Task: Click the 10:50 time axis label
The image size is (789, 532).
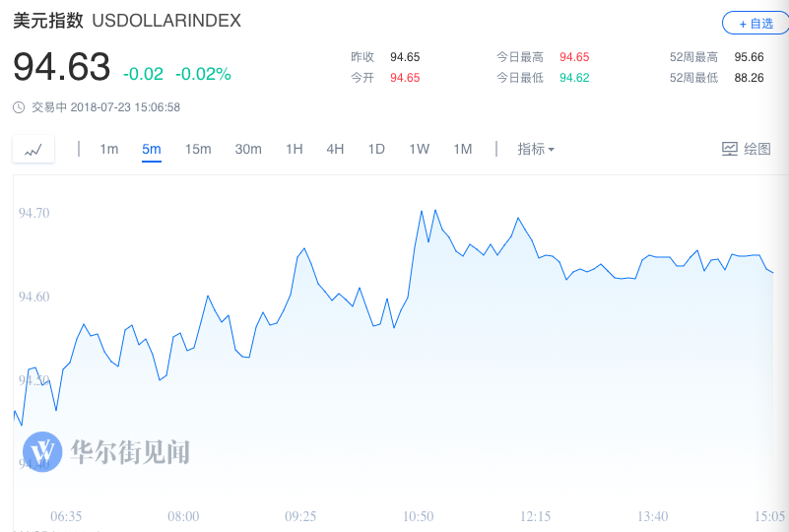Action: pos(419,516)
